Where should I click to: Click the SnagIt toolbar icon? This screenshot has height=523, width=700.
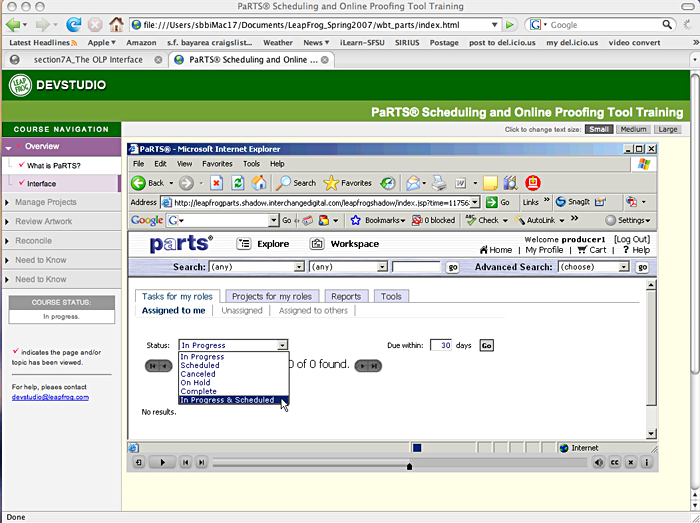tap(561, 202)
